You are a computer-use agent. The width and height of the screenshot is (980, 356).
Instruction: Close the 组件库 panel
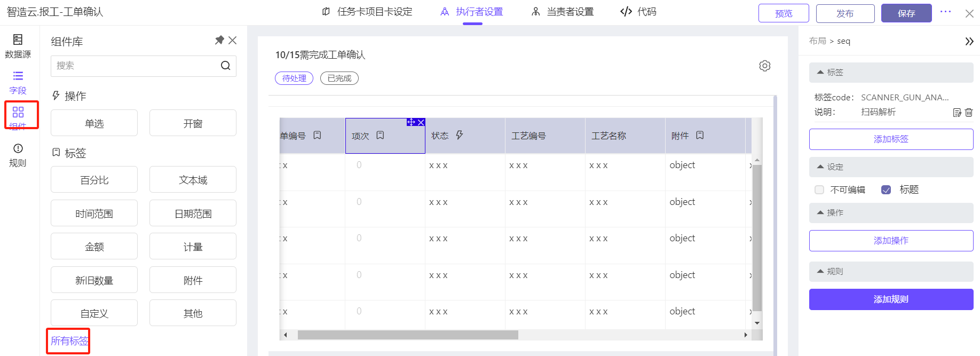tap(232, 41)
